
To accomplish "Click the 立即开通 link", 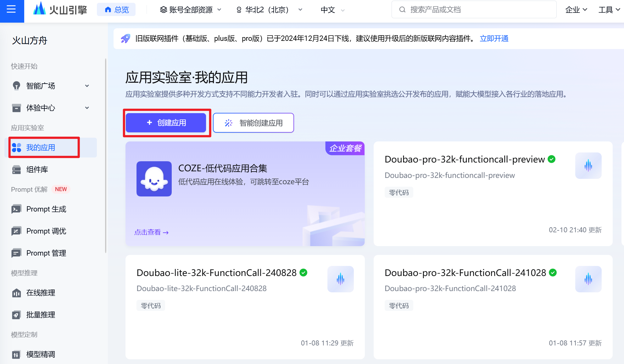I will [x=494, y=39].
